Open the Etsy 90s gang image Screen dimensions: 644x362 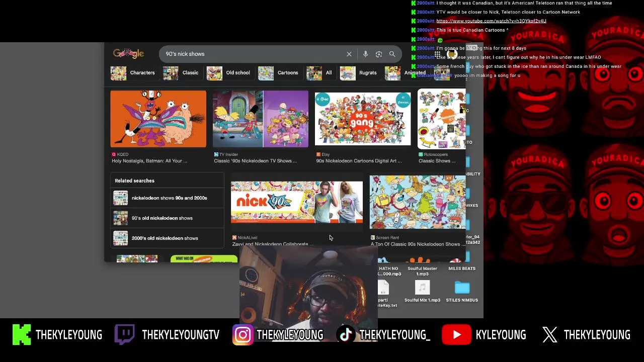pyautogui.click(x=363, y=119)
